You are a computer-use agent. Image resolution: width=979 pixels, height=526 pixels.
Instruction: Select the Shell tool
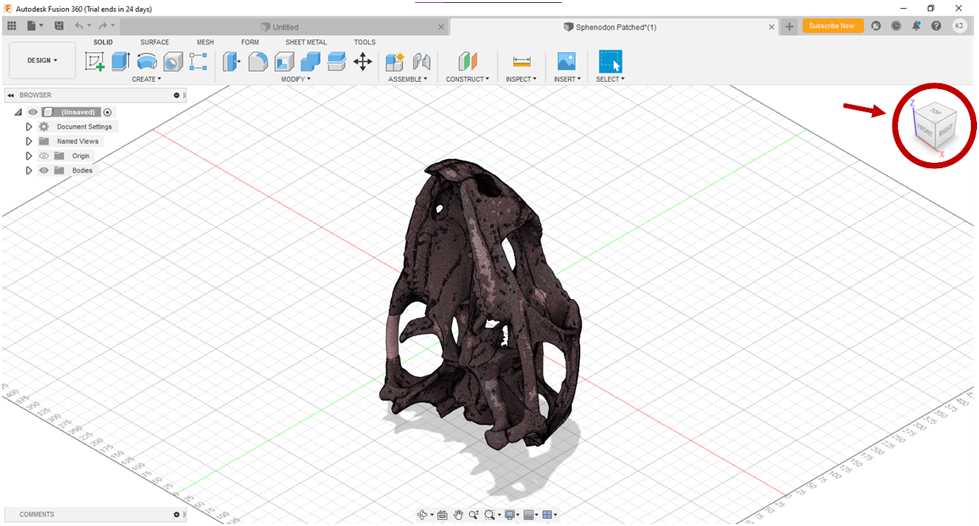284,61
